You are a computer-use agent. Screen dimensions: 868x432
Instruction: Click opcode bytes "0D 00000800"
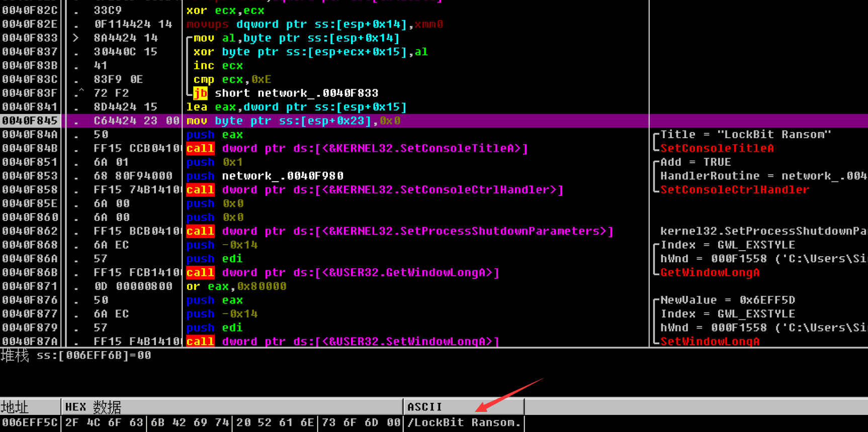pyautogui.click(x=133, y=286)
